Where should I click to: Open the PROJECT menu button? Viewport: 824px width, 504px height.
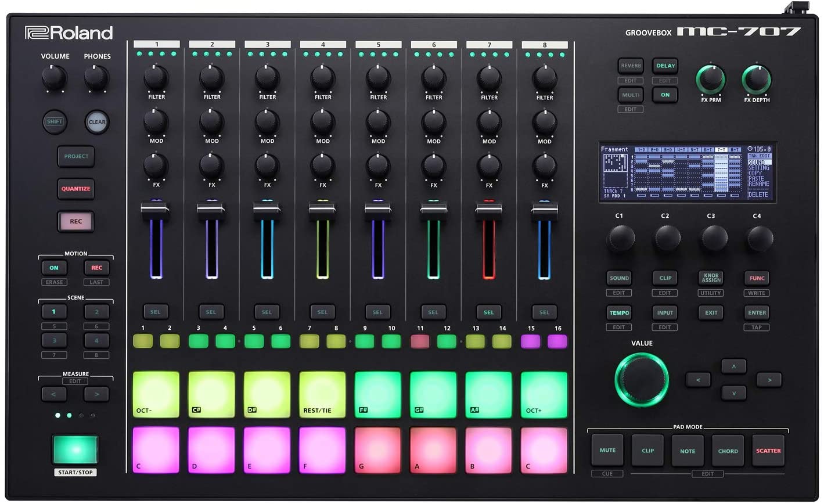75,156
